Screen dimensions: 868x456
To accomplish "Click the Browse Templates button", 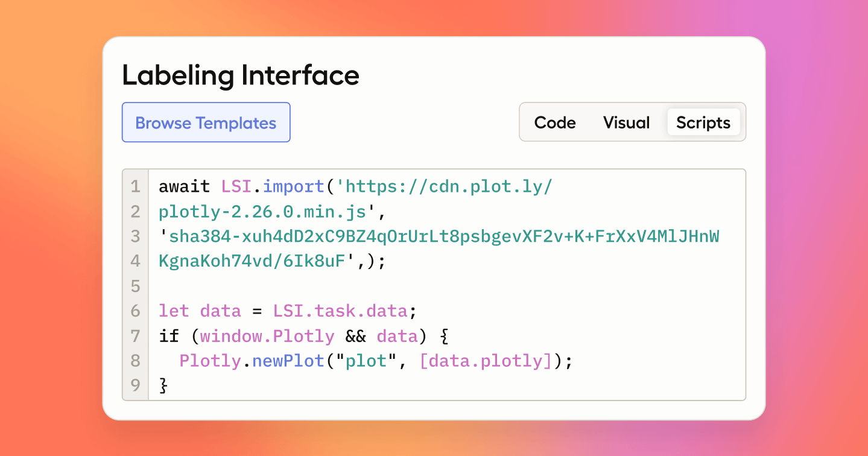I will coord(206,122).
